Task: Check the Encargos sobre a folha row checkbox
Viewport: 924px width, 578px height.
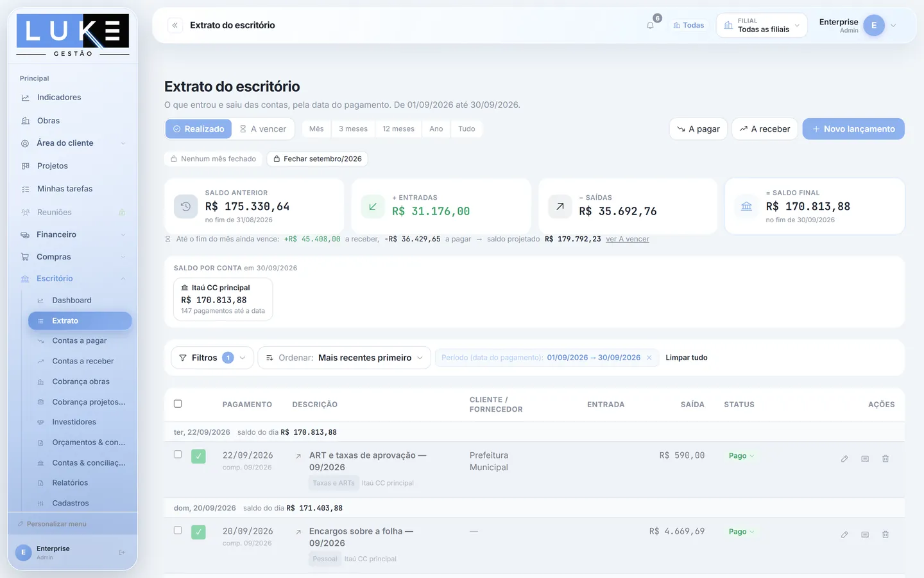Action: tap(178, 530)
